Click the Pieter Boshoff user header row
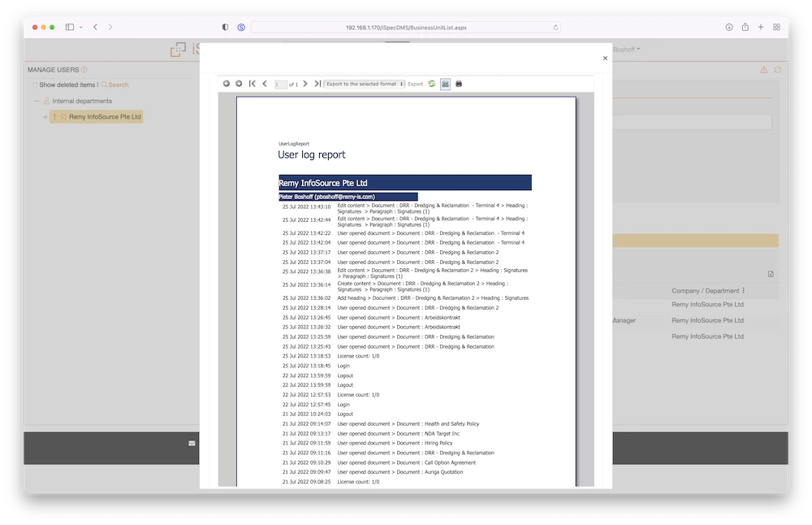This screenshot has height=525, width=812. coord(348,197)
